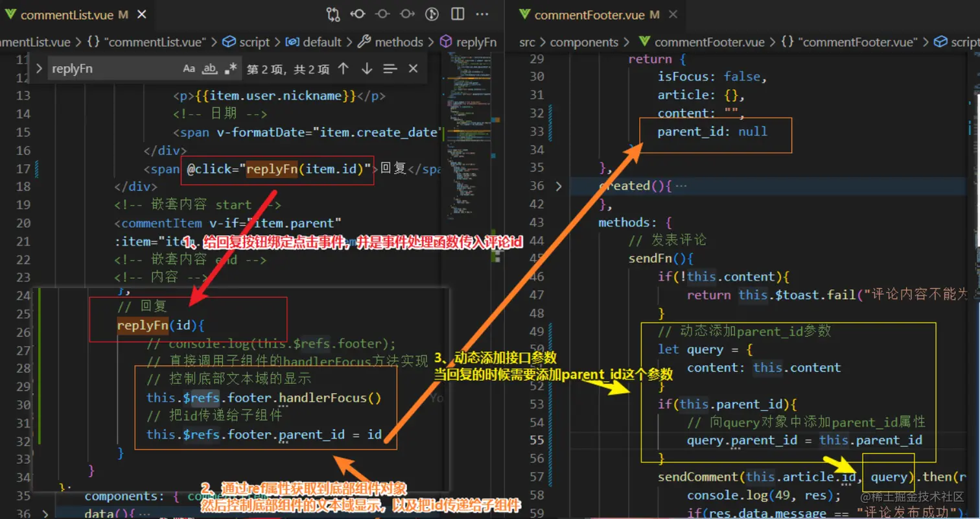Screen dimensions: 980x519
Task: Click the "// 动态添加parent_id参数" comment
Action: [x=745, y=331]
